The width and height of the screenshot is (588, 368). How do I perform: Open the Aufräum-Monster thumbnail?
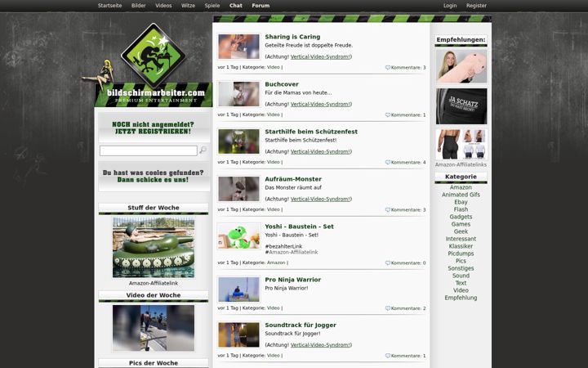pos(238,189)
